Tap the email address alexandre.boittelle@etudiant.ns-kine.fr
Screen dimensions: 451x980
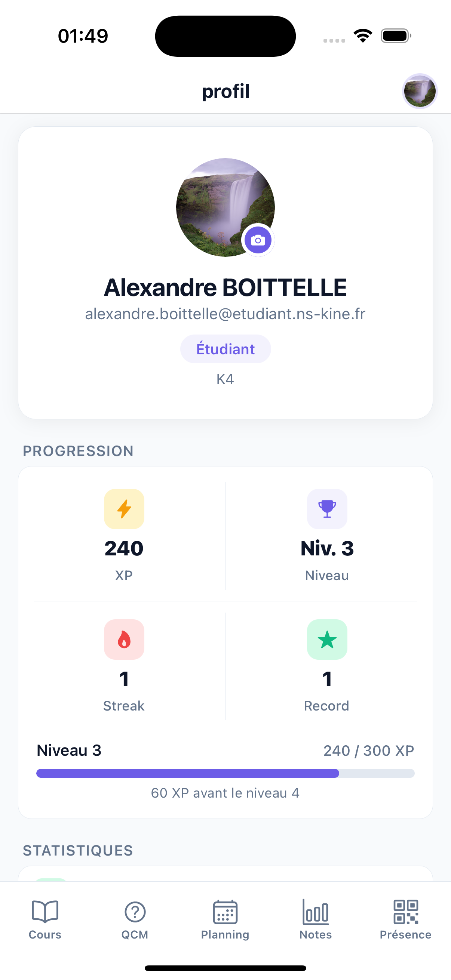(x=225, y=314)
